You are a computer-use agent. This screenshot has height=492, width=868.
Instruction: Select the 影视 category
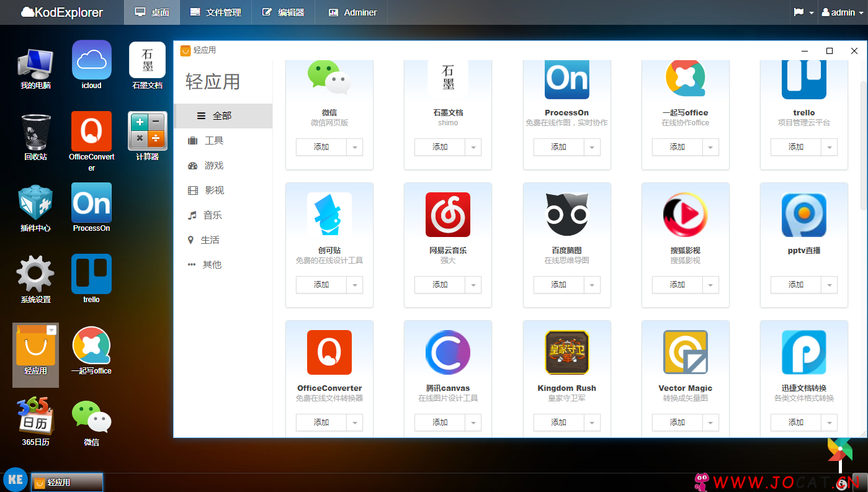(x=223, y=190)
